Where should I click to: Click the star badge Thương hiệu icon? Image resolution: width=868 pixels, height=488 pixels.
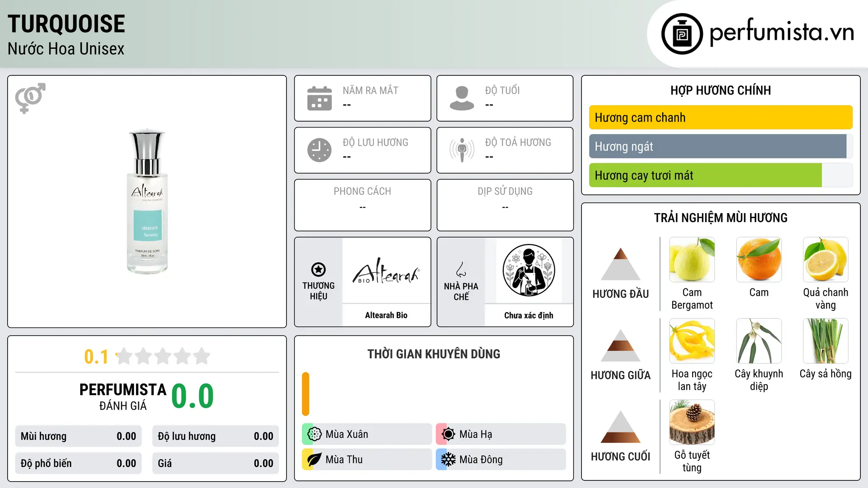[318, 269]
